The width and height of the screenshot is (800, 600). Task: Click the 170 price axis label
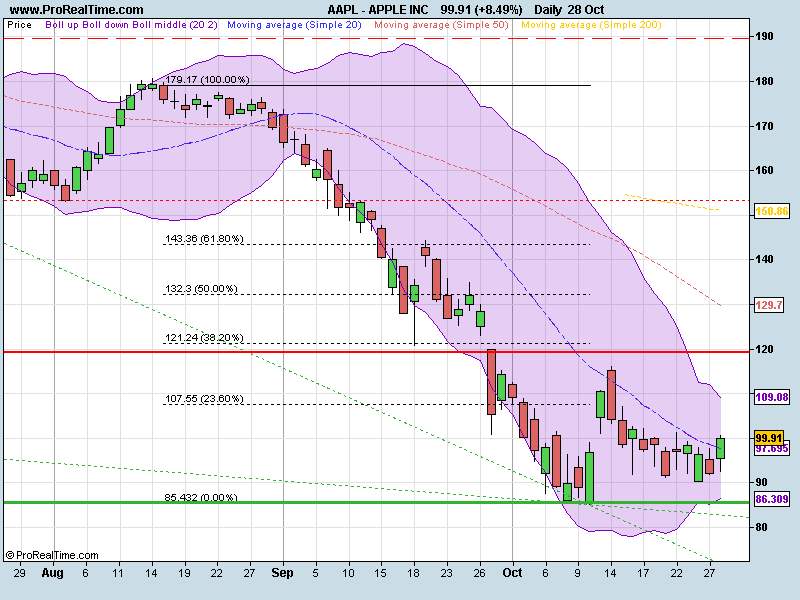(764, 126)
